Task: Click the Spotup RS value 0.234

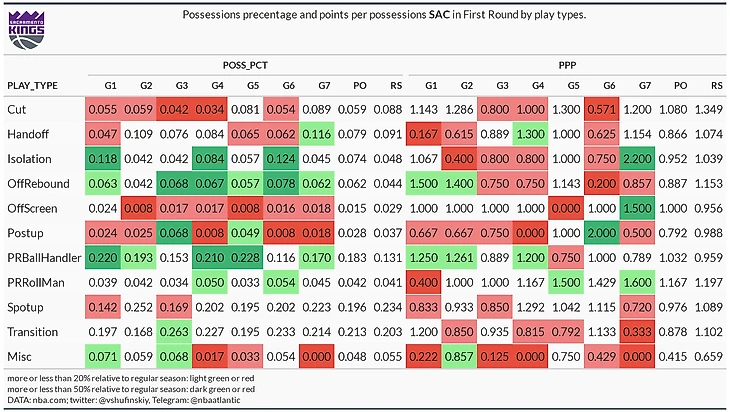Action: (x=387, y=307)
